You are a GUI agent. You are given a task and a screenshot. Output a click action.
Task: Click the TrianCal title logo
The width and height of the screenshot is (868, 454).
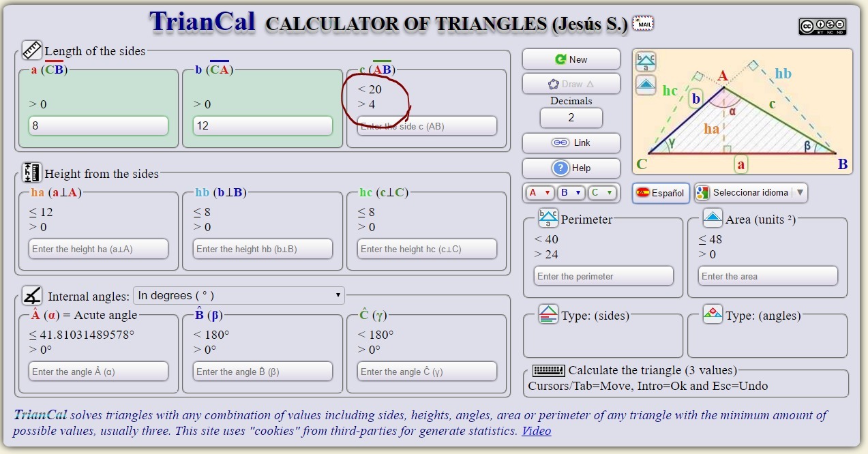coord(202,22)
